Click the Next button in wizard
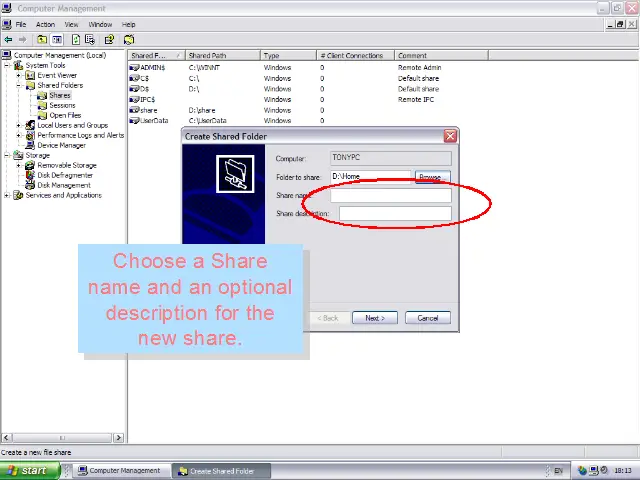This screenshot has width=640, height=480. (374, 318)
